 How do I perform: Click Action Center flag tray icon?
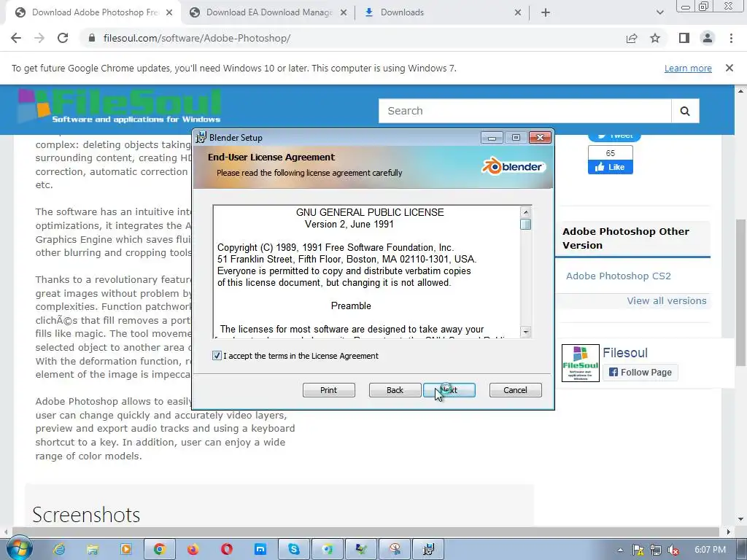638,550
